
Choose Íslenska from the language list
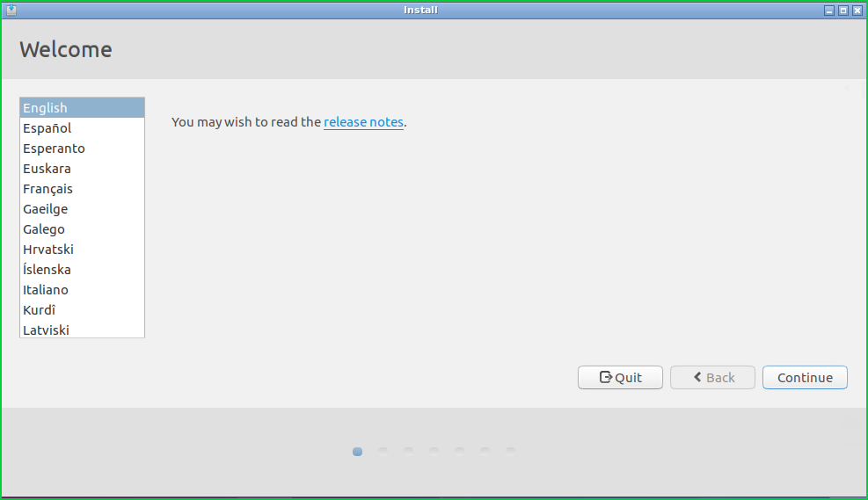(x=82, y=270)
